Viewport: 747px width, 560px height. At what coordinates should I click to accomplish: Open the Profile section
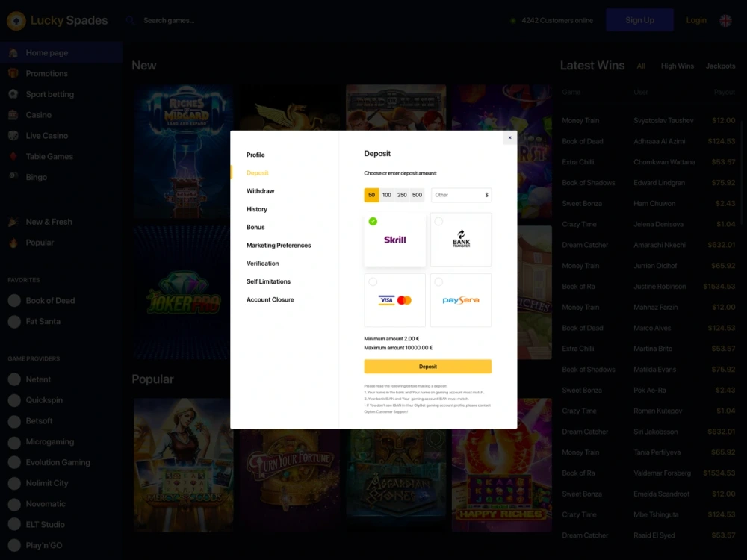(255, 155)
